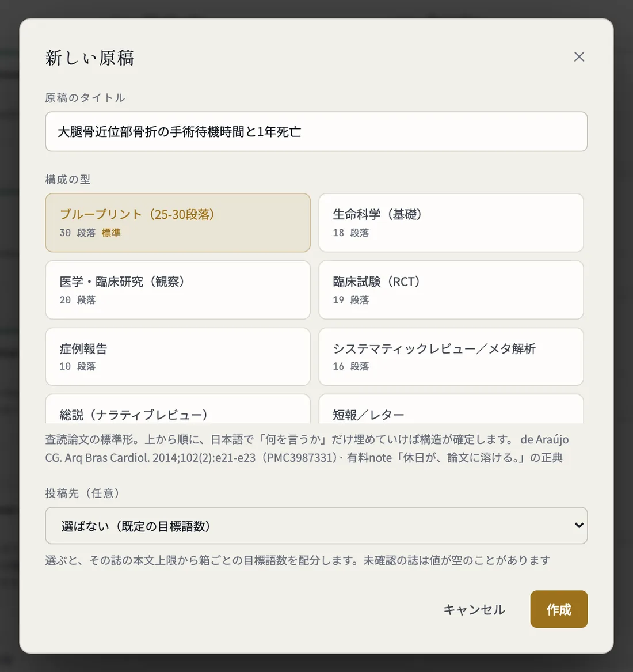
Task: Click the 選ぶと、その誌の本文上限 hint text
Action: 298,560
